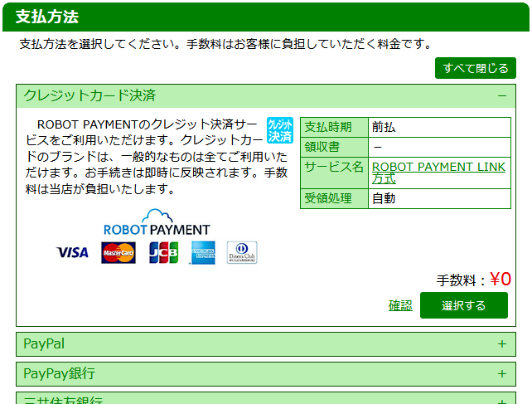Expand the PayPay銀行 payment section
532x404 pixels.
[x=266, y=374]
